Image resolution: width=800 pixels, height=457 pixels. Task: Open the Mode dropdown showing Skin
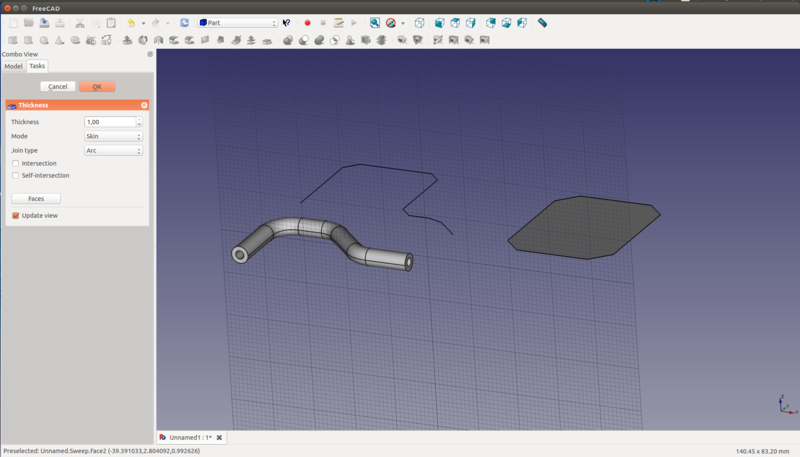(113, 136)
